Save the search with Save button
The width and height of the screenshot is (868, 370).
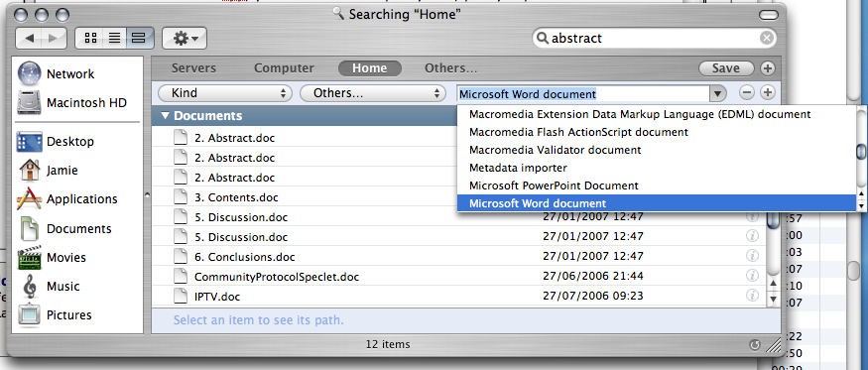click(726, 68)
